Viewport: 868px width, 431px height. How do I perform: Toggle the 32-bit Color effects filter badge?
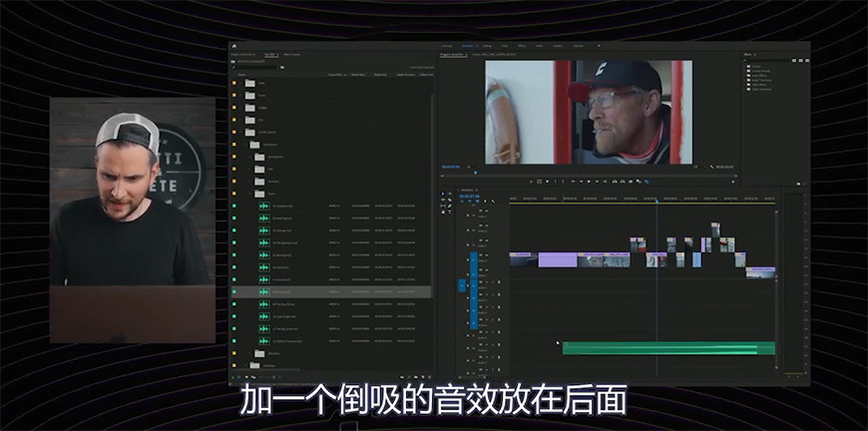point(801,60)
